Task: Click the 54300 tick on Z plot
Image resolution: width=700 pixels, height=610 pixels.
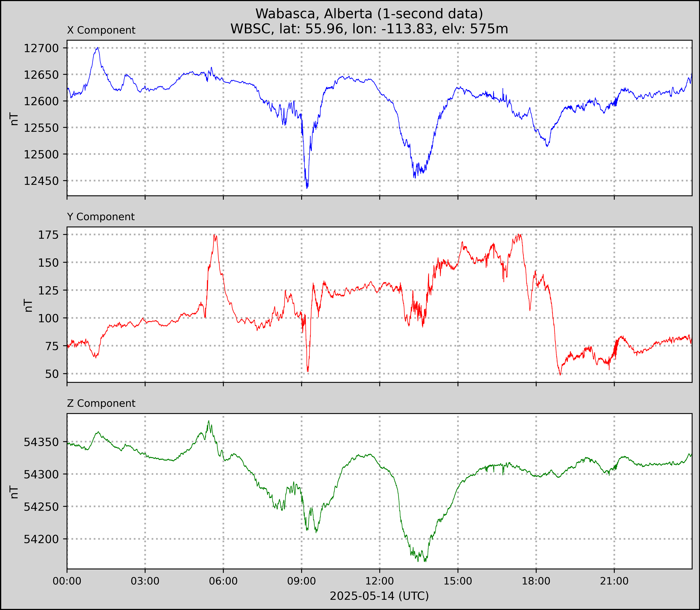Action: click(41, 474)
